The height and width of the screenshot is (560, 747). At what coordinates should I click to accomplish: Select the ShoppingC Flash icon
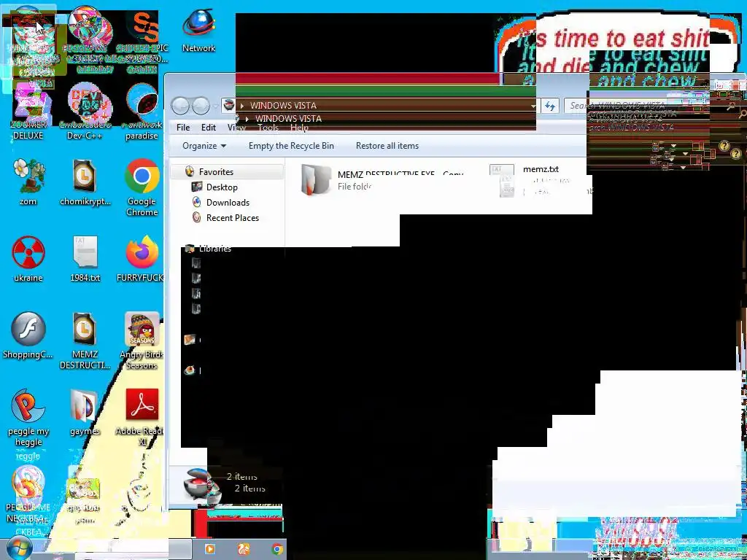click(x=28, y=335)
